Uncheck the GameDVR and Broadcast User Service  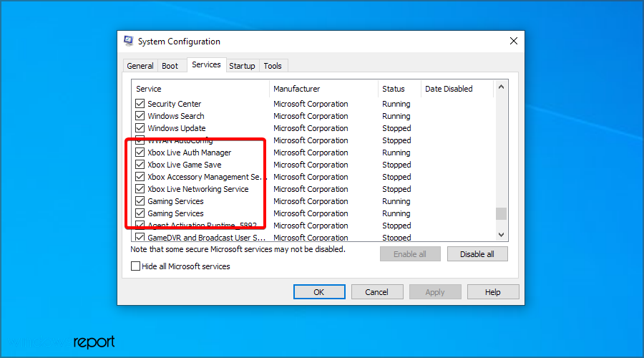[x=140, y=237]
